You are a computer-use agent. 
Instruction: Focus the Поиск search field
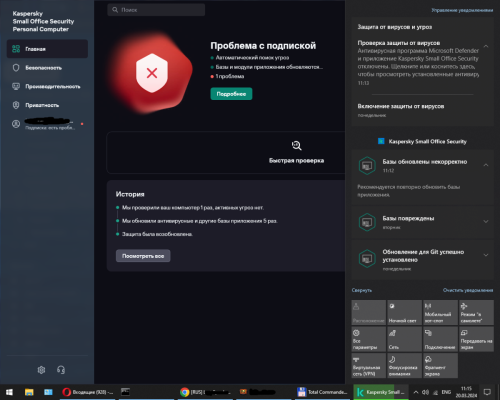[x=156, y=10]
